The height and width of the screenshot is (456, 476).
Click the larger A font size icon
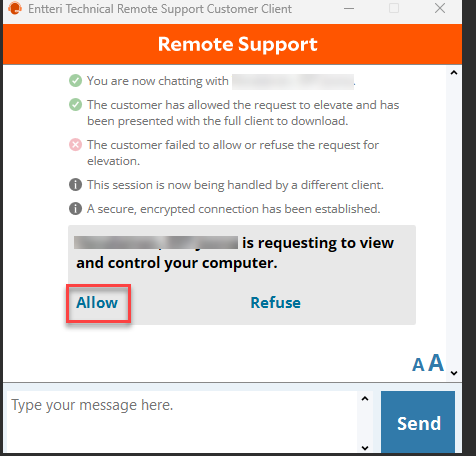tap(436, 363)
